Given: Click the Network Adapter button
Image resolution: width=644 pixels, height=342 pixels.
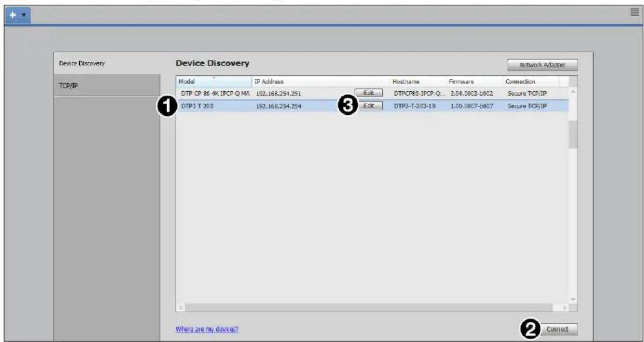Looking at the screenshot, I should 542,65.
